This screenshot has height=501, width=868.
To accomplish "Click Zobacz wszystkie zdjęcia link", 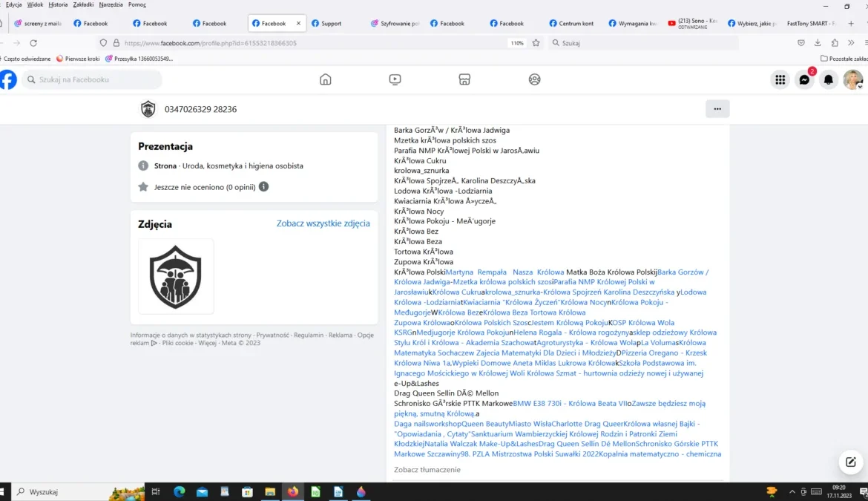I will pos(323,223).
